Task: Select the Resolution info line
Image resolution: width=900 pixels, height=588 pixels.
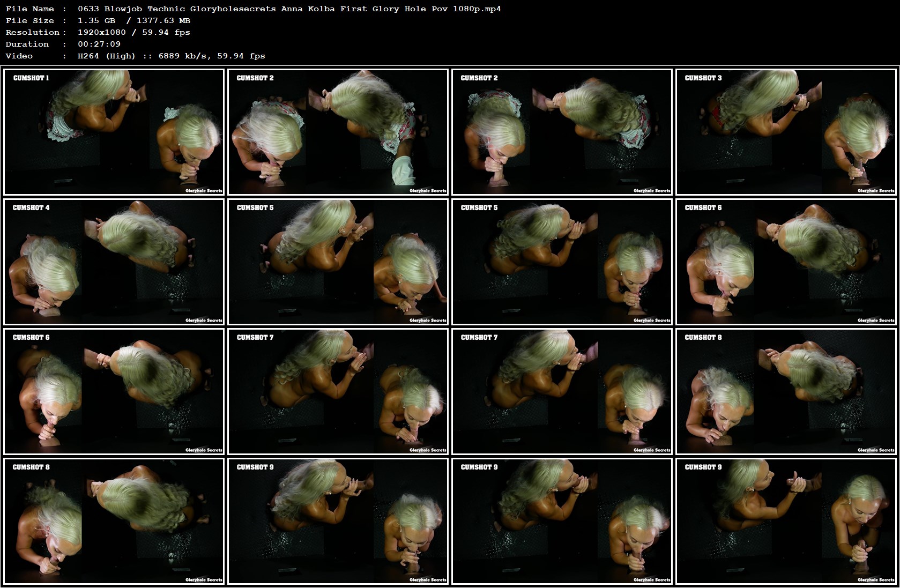Action: click(x=134, y=32)
